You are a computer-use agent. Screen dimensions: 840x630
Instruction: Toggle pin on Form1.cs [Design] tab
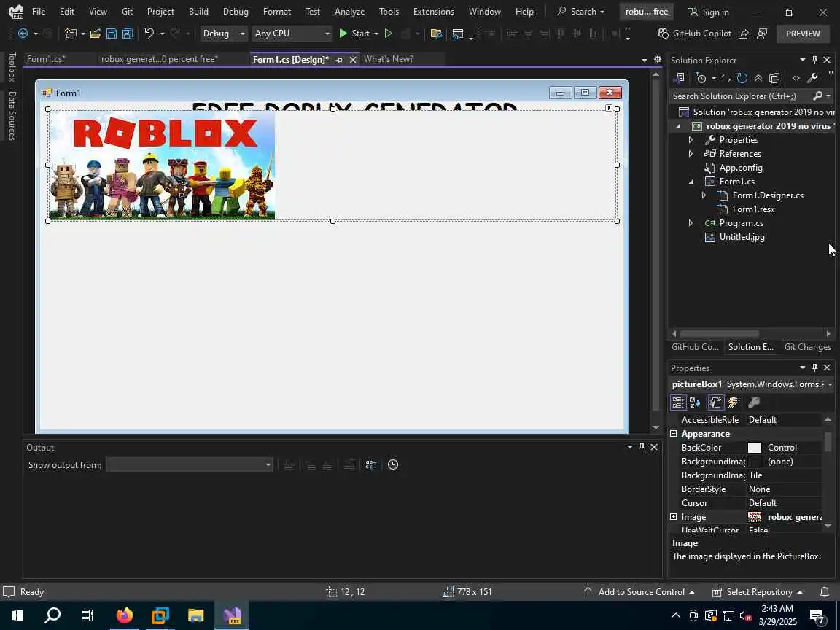click(x=339, y=60)
